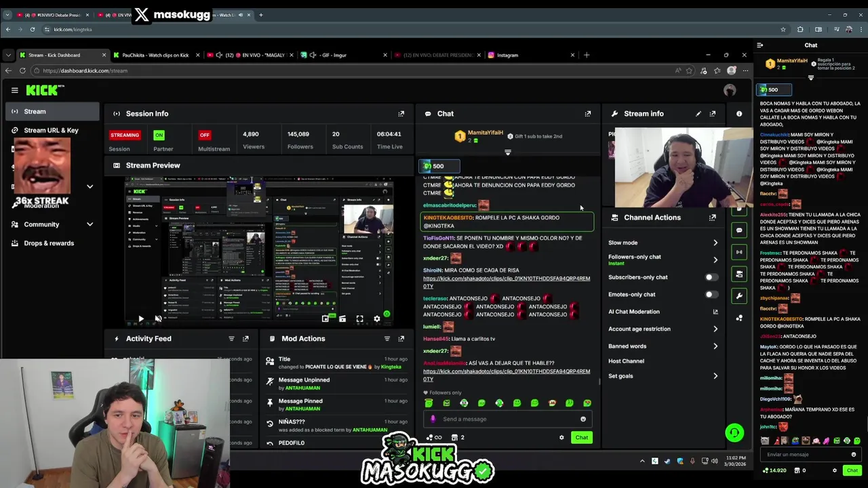
Task: Open Stream Preview settings gear
Action: click(377, 319)
